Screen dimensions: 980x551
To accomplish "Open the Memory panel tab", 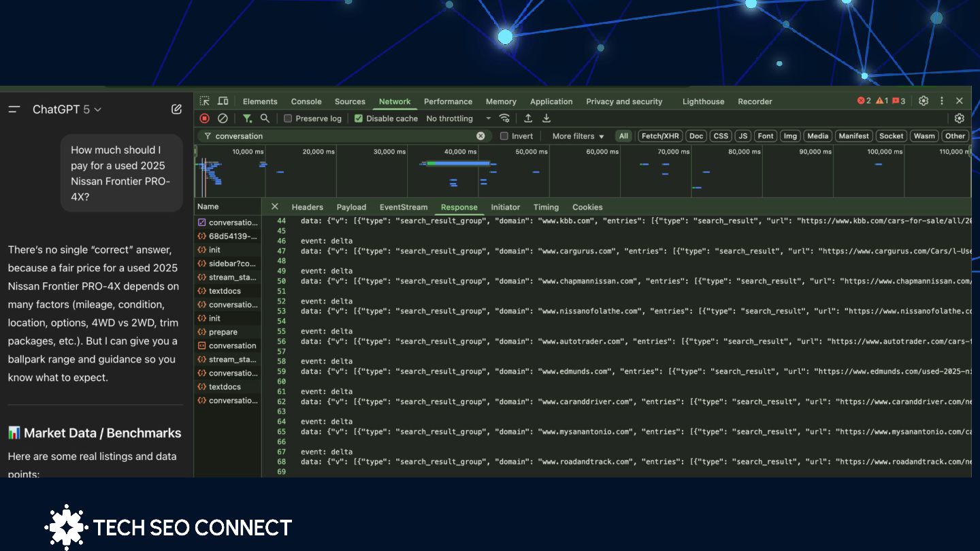I will [x=501, y=101].
